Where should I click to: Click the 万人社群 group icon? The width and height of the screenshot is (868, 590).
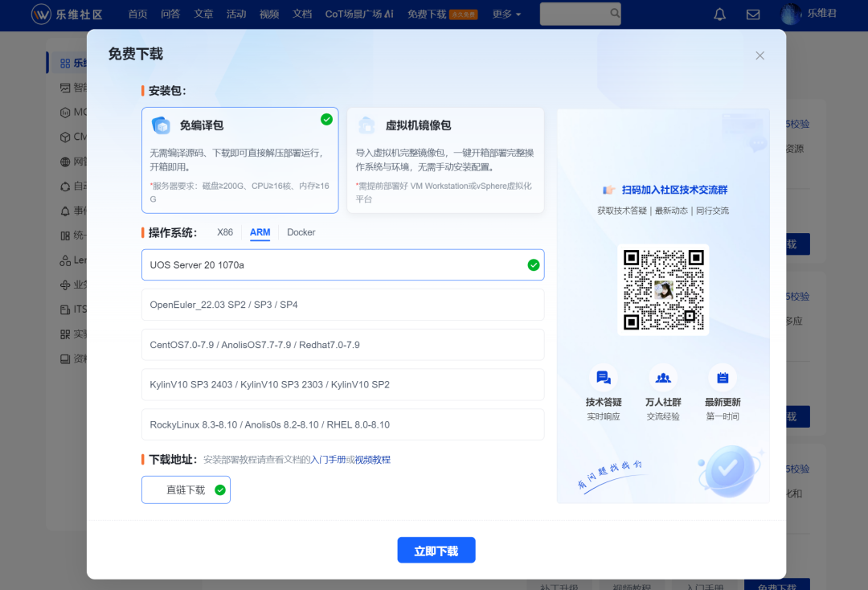point(663,378)
